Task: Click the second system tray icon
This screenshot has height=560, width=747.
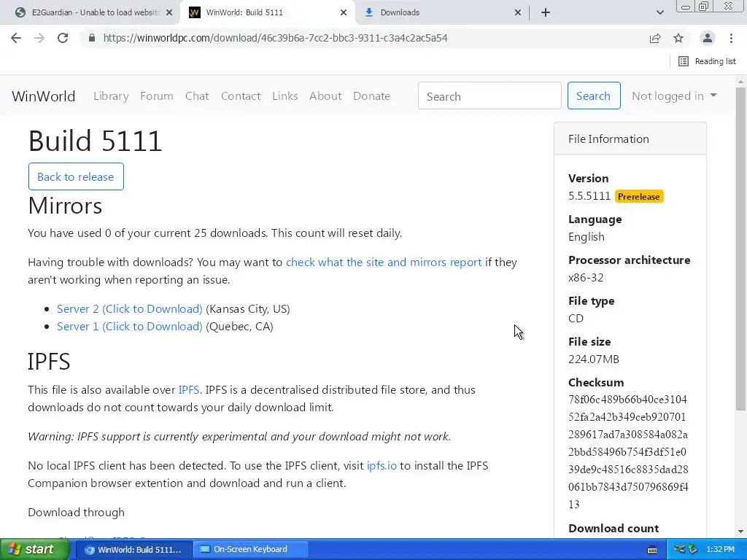Action: [x=693, y=550]
